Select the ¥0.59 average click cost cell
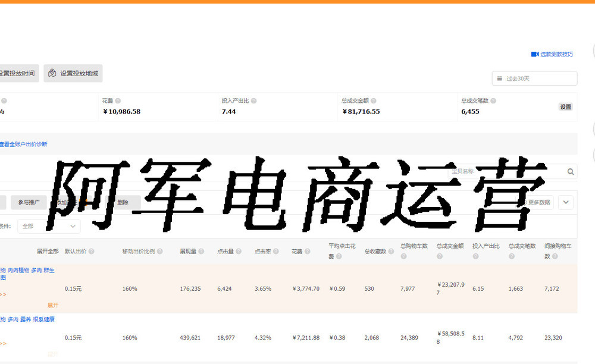Viewport: 595px width, 364px height. [x=337, y=289]
